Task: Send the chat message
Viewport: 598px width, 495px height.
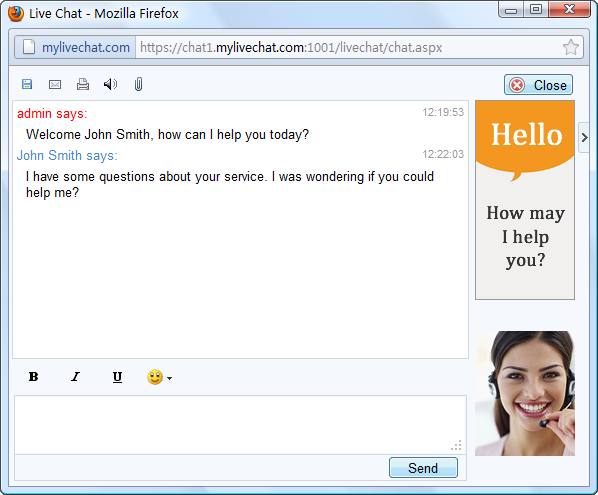Action: pyautogui.click(x=423, y=468)
